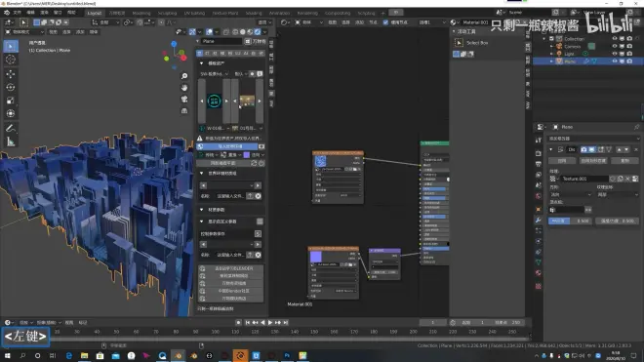Select the Annotate tool
Viewport: 644px width, 362px height.
(11, 128)
